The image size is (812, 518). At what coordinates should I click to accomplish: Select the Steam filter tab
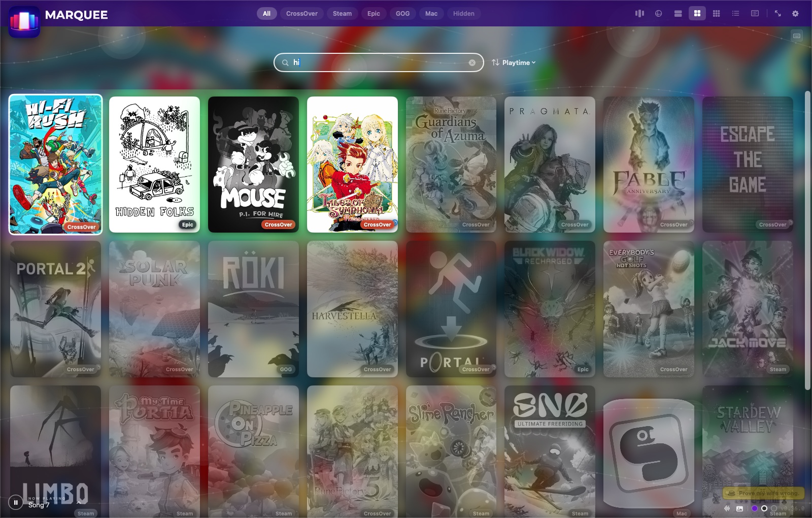pos(342,14)
